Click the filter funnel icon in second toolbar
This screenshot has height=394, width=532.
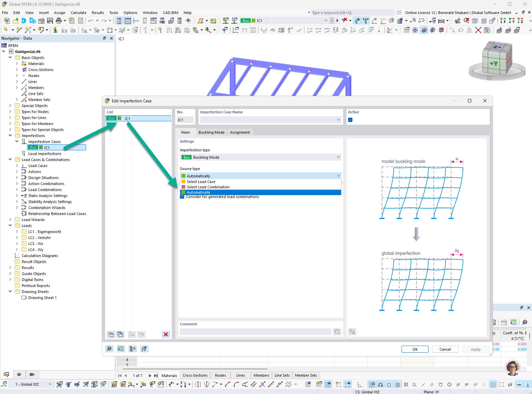(x=225, y=30)
